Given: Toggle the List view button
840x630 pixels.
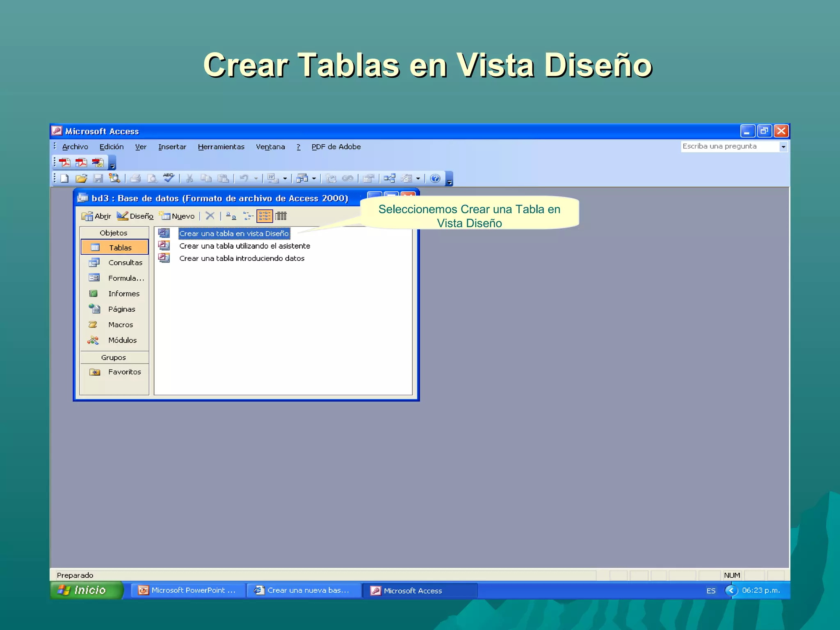Looking at the screenshot, I should coord(265,216).
